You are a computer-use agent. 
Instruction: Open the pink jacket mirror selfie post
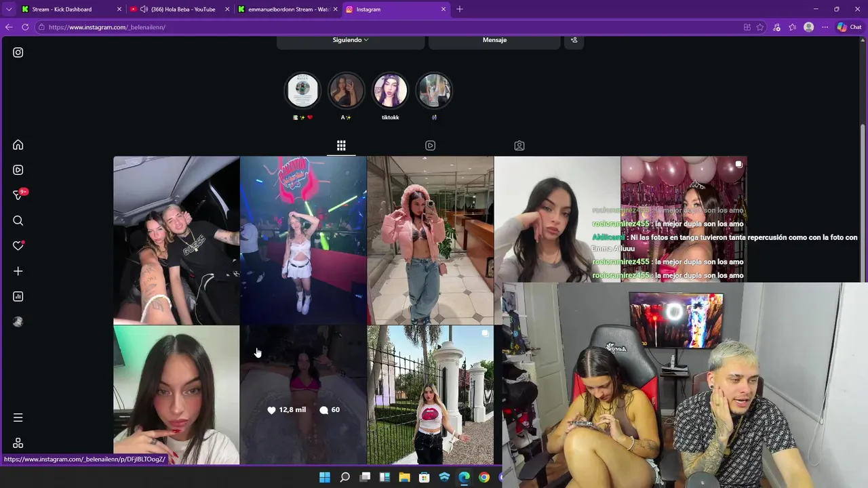[431, 241]
